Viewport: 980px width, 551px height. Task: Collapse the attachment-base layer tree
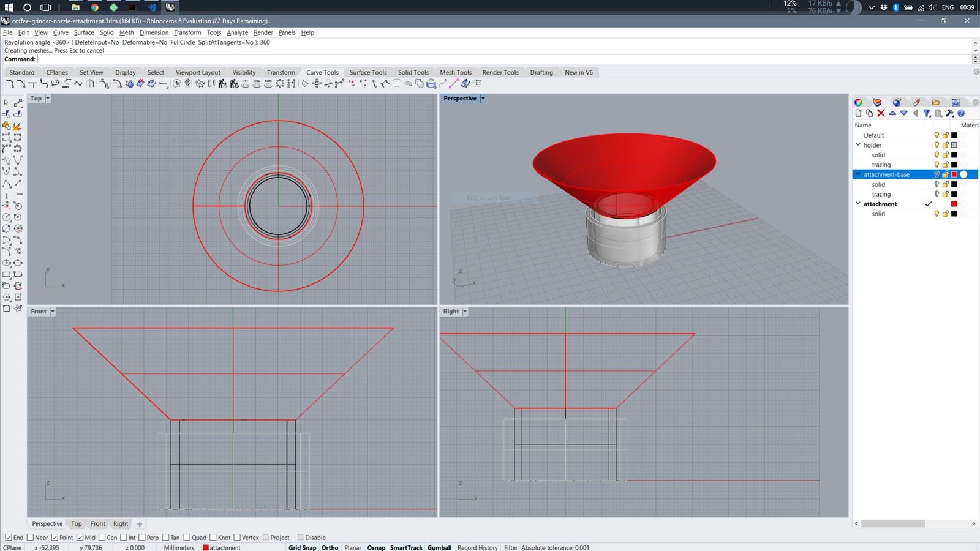(858, 174)
